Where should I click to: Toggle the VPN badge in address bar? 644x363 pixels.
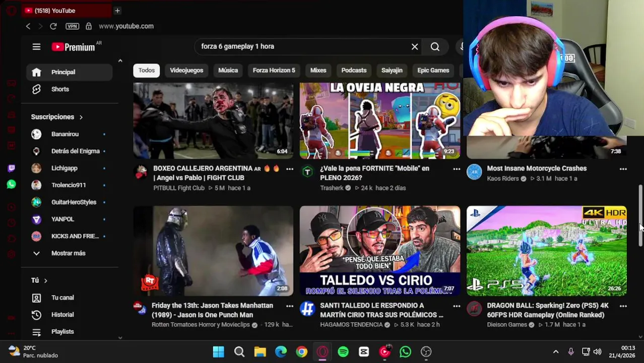click(72, 26)
